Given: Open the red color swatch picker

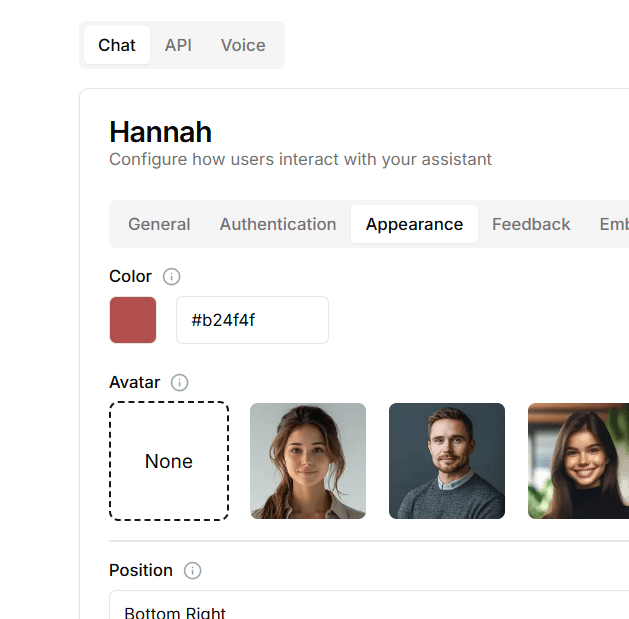Looking at the screenshot, I should [133, 320].
